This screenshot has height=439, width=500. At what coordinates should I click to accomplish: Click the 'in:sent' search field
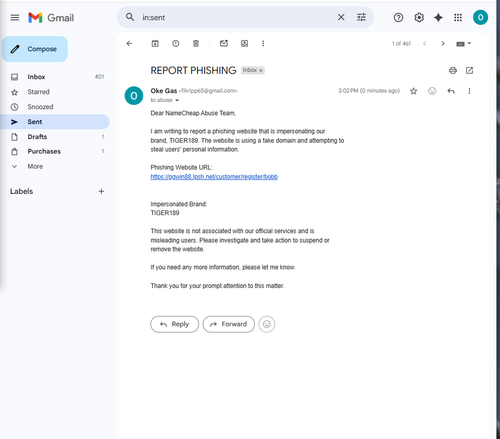237,17
